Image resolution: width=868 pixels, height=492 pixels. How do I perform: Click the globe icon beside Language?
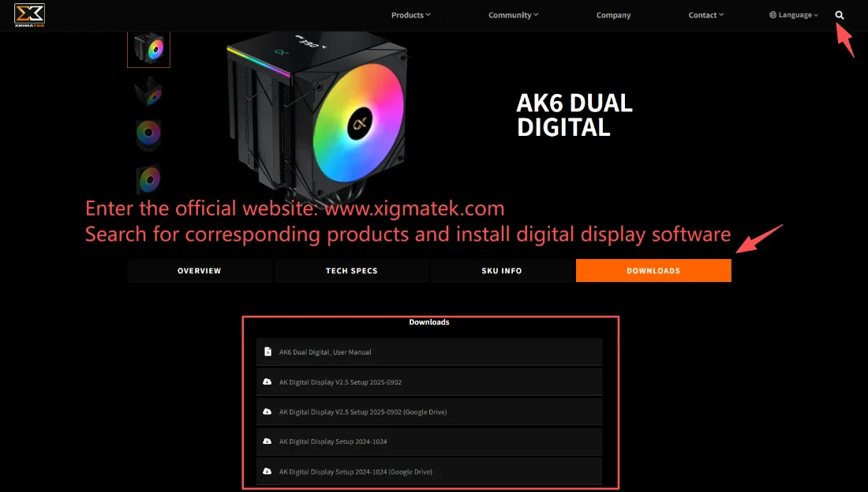coord(773,15)
